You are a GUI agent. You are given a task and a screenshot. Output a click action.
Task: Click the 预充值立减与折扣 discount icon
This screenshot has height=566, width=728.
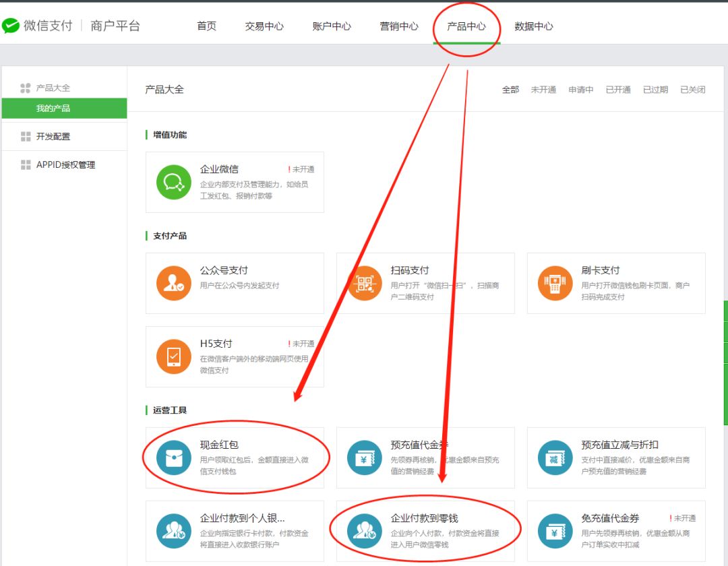[555, 458]
